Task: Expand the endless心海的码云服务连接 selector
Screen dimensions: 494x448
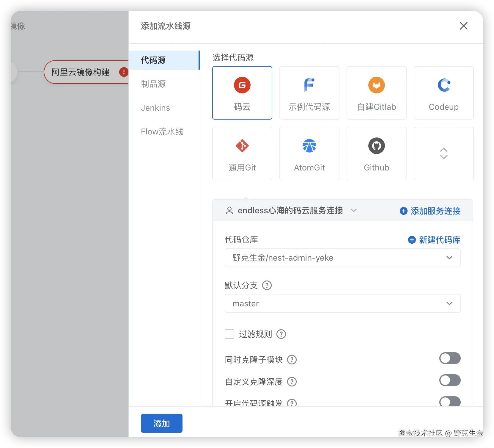Action: [291, 211]
